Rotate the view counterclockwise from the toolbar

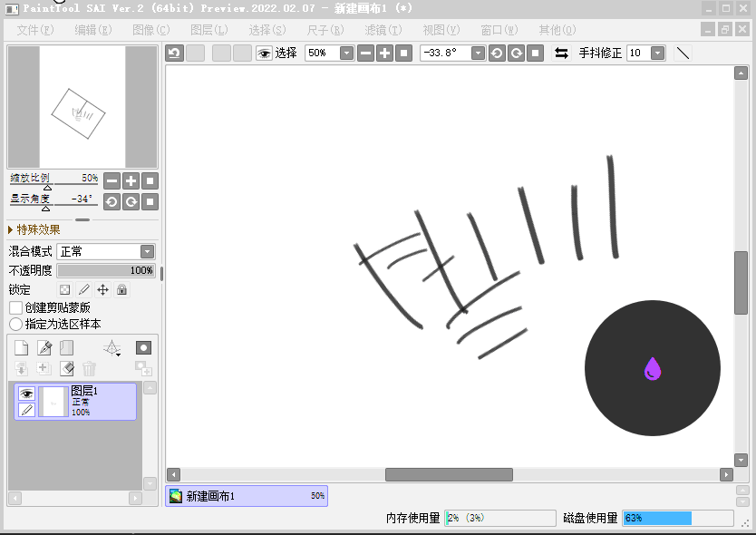pos(497,53)
